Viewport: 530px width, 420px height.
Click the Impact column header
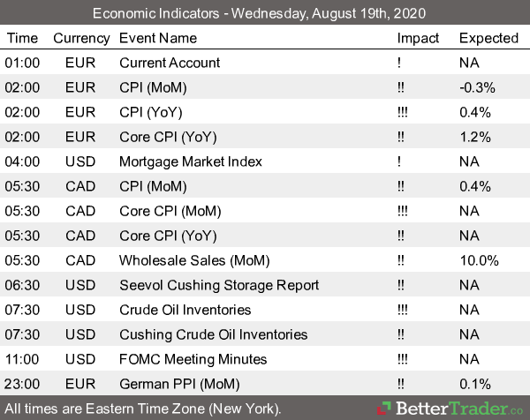418,38
